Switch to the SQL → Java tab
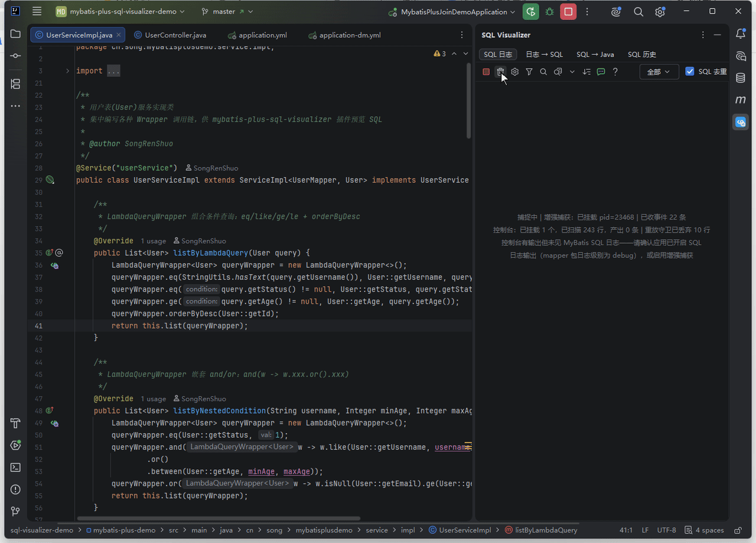Viewport: 756px width, 543px height. point(595,54)
